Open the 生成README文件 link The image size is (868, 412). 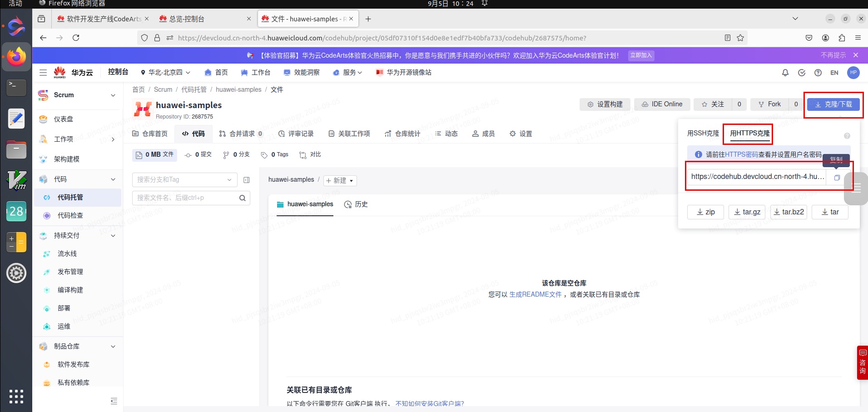click(x=536, y=295)
